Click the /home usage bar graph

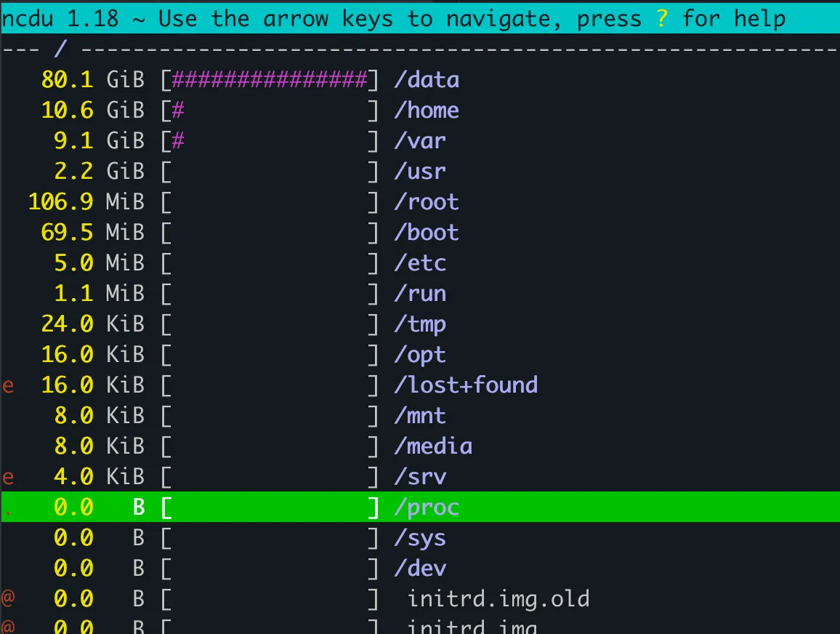[x=270, y=111]
